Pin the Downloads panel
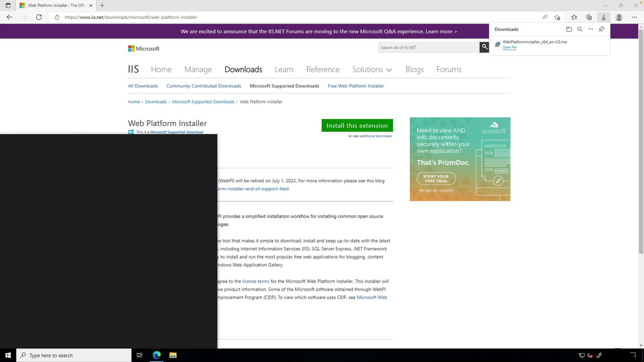The image size is (644, 362). [601, 29]
